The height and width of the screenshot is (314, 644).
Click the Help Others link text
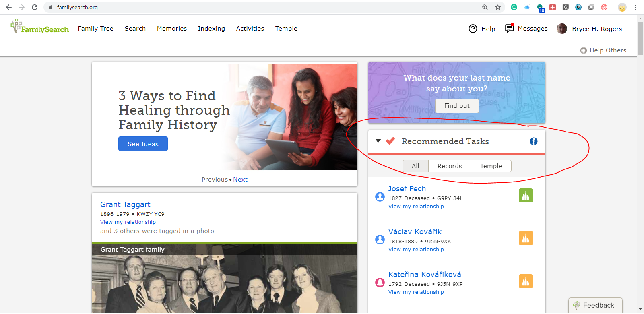coord(608,50)
